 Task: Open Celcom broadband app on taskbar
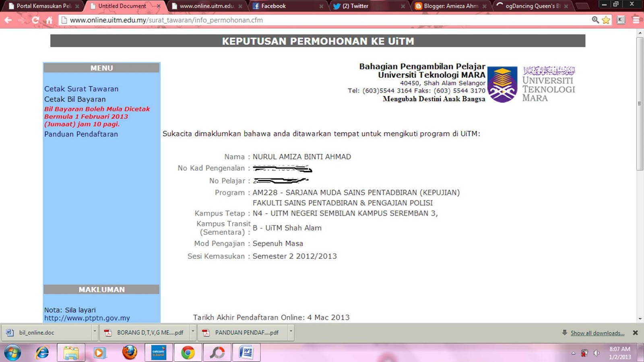coord(159,353)
